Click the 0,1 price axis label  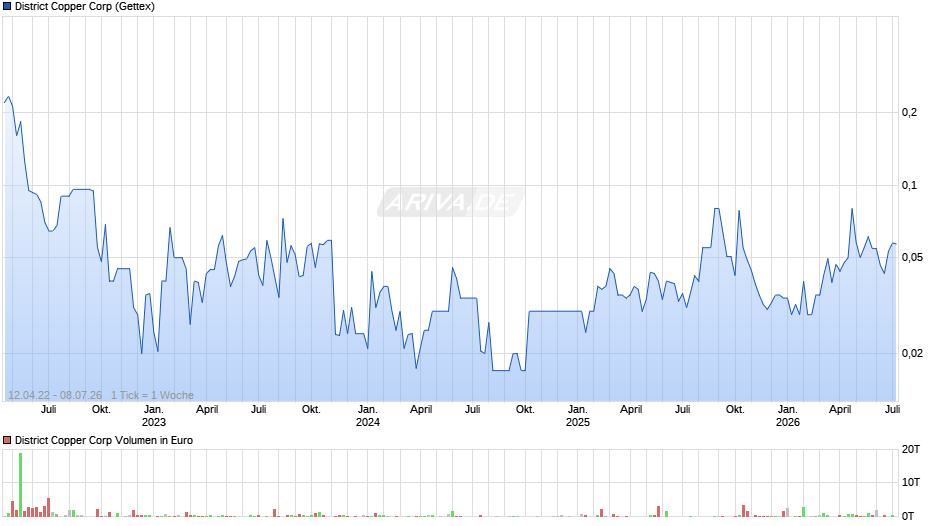point(909,185)
